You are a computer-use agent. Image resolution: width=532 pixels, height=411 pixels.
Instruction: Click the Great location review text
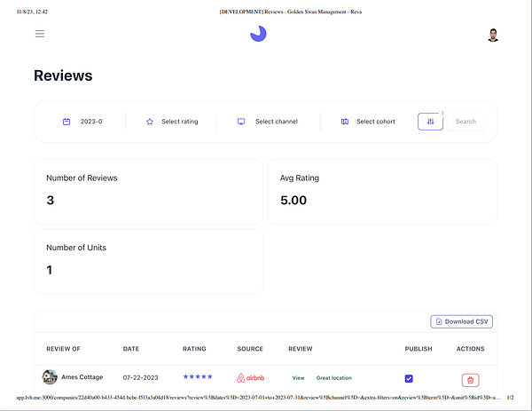click(x=334, y=378)
